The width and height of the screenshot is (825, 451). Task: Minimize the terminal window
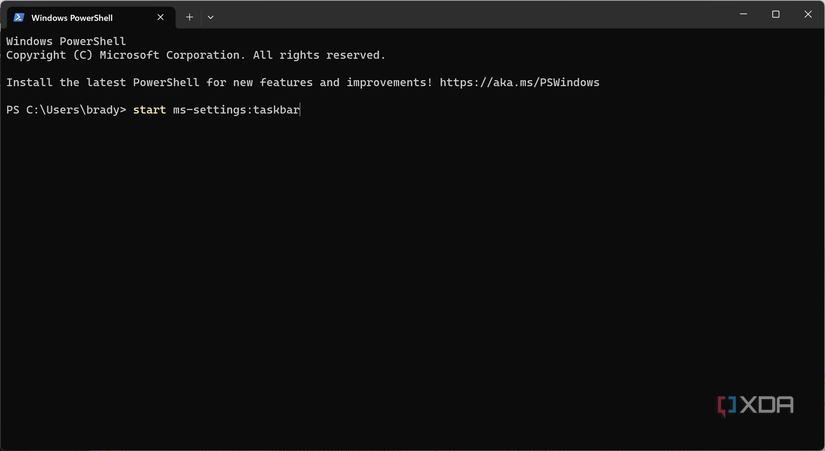tap(743, 14)
